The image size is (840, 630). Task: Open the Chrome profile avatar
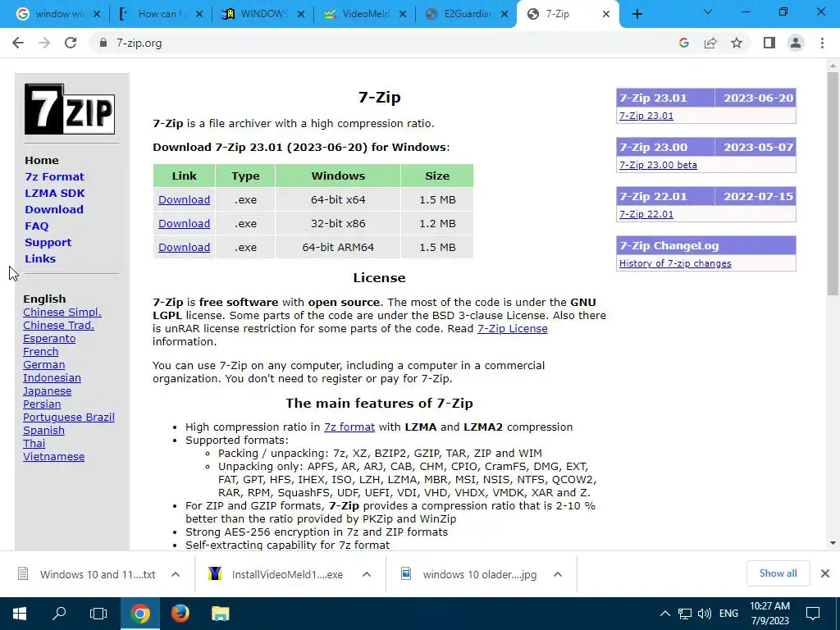pos(796,43)
